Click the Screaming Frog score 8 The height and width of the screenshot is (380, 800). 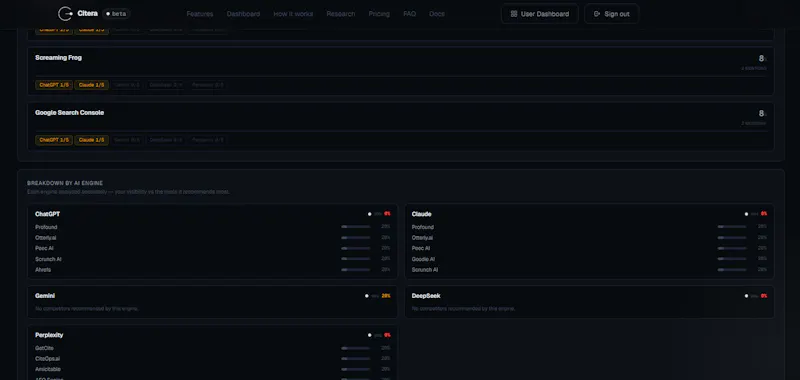click(761, 59)
